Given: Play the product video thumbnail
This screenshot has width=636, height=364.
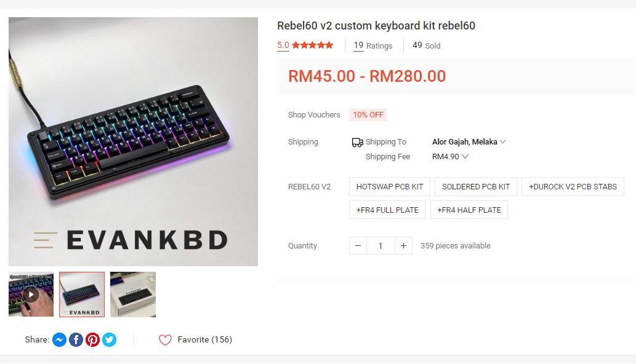Looking at the screenshot, I should tap(31, 294).
